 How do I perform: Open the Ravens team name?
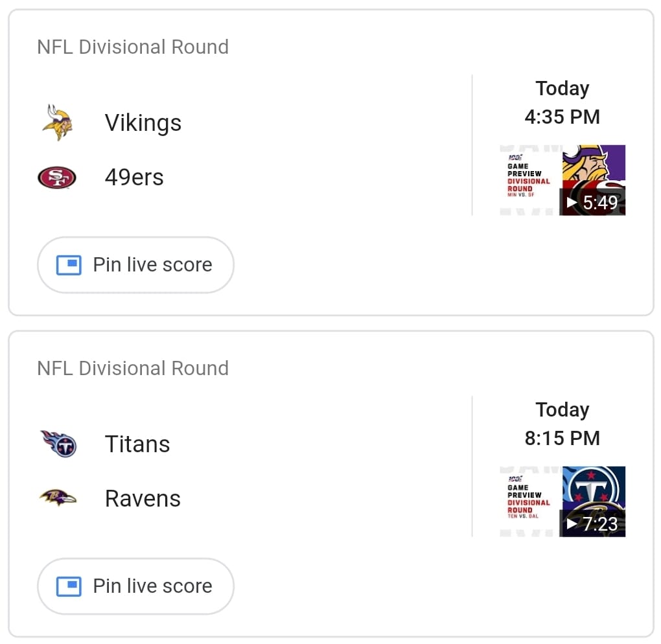(x=143, y=499)
